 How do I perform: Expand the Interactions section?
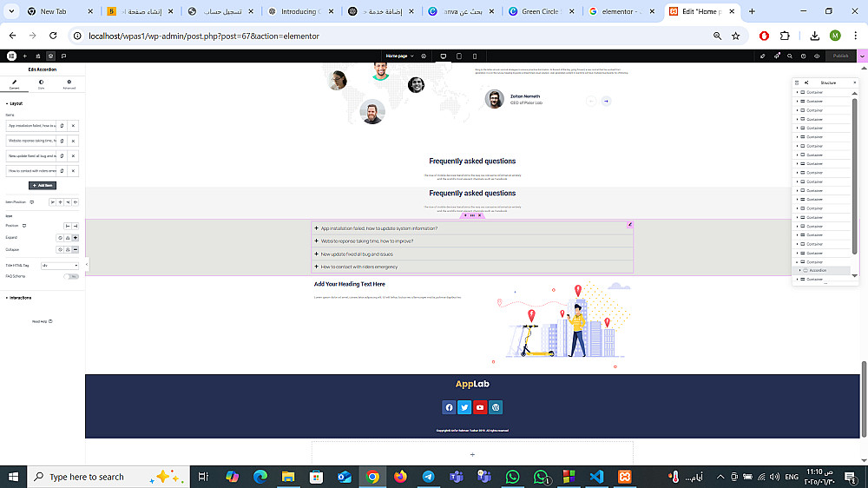tap(19, 298)
